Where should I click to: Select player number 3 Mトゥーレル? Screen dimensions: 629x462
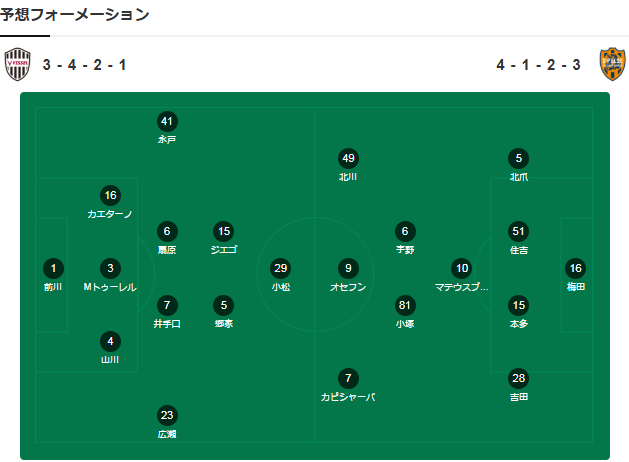[x=110, y=268]
